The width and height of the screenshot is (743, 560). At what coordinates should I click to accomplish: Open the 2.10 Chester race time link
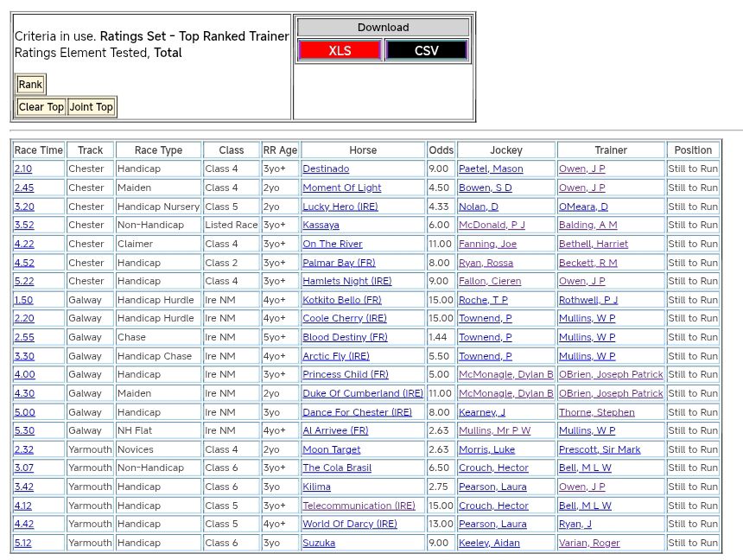click(x=23, y=169)
